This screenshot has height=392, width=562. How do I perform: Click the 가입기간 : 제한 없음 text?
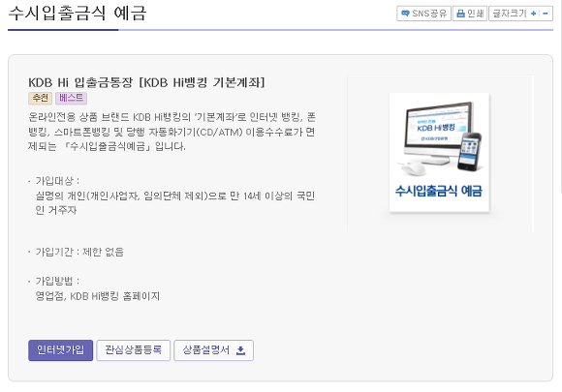point(79,252)
